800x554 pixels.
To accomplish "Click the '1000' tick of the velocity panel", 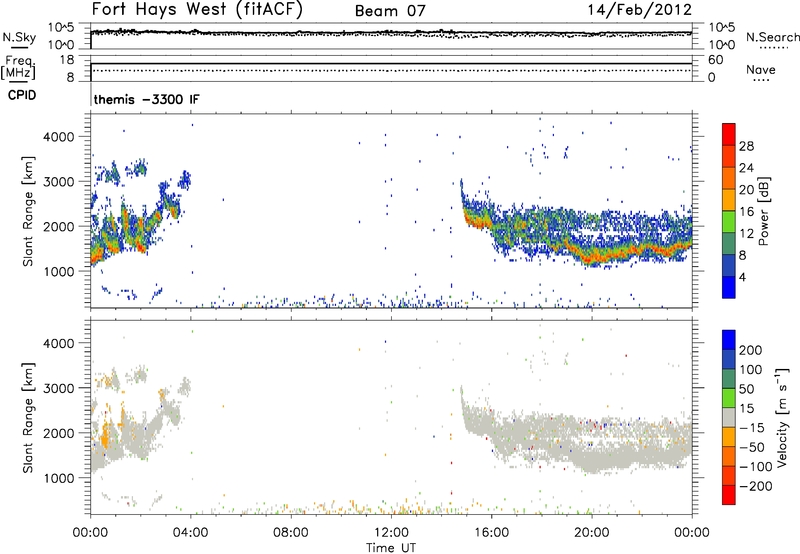I will tap(58, 478).
